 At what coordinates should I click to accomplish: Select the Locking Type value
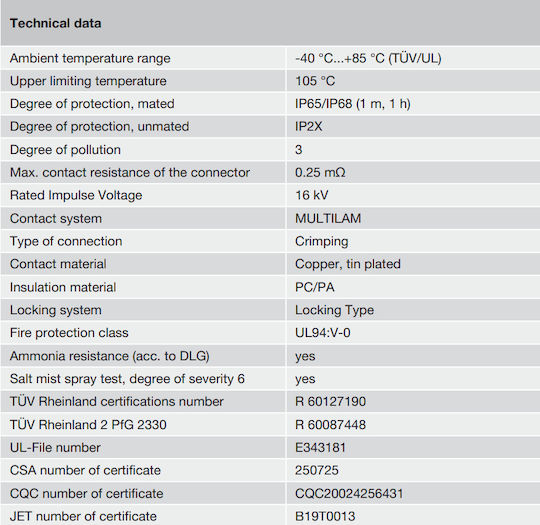tap(334, 310)
